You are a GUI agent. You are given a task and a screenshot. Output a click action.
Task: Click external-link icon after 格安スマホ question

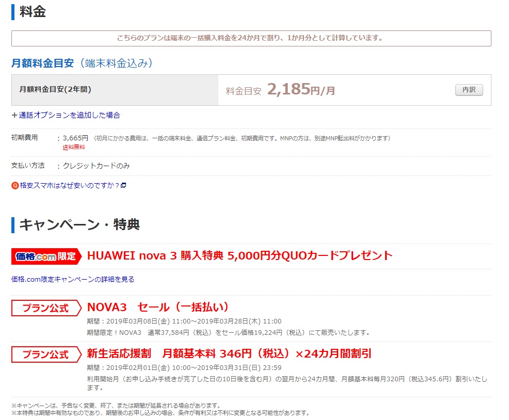pos(123,185)
